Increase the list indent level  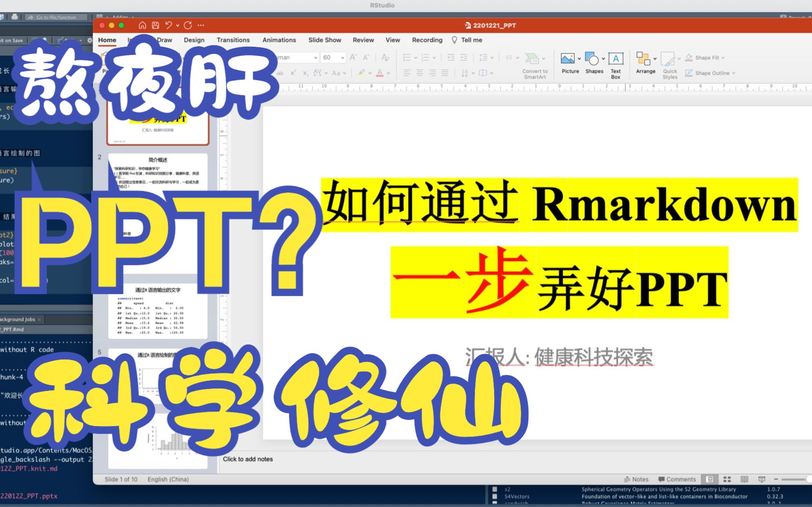(x=463, y=57)
